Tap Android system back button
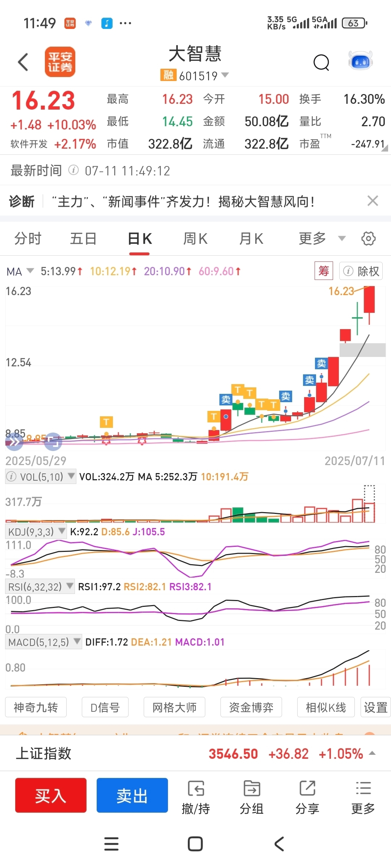391x868 pixels. click(x=279, y=844)
